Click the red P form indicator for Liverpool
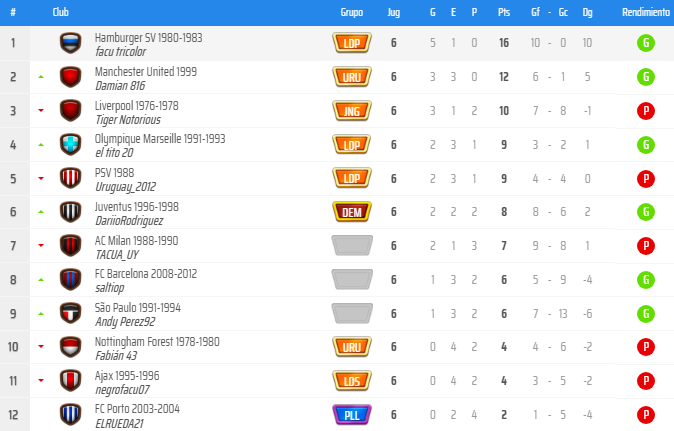The height and width of the screenshot is (431, 674). (x=646, y=111)
